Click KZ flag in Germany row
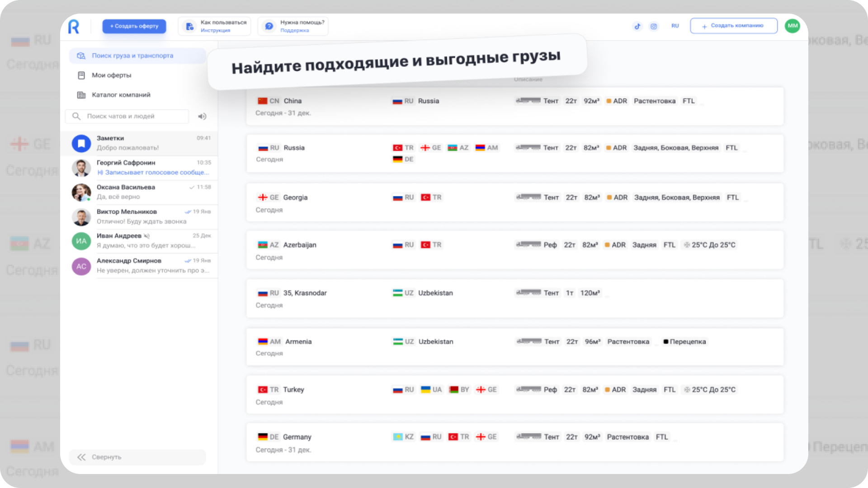The width and height of the screenshot is (868, 488). click(x=398, y=437)
